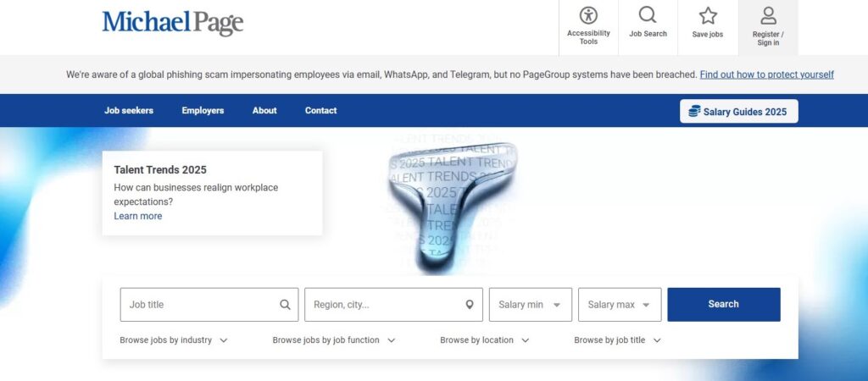Expand Browse by job title
868x381 pixels.
point(618,340)
